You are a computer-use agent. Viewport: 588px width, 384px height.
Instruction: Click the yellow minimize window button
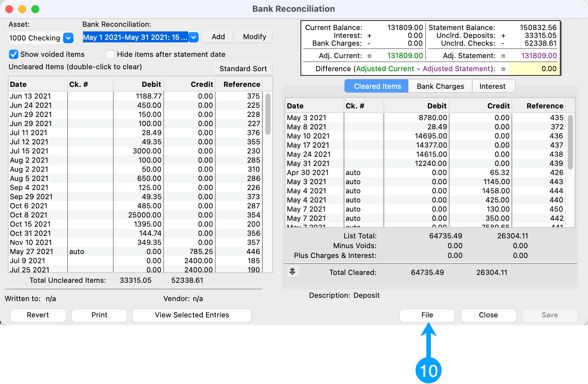pos(22,9)
